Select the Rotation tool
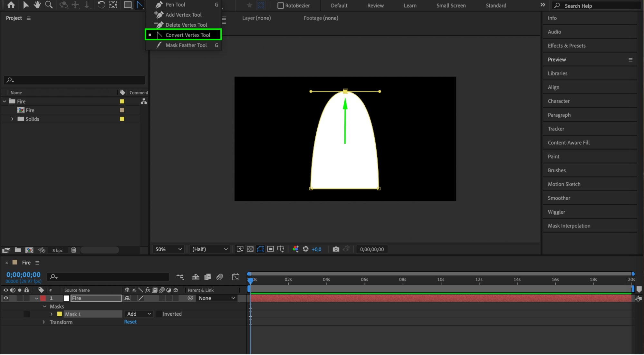 [x=101, y=5]
